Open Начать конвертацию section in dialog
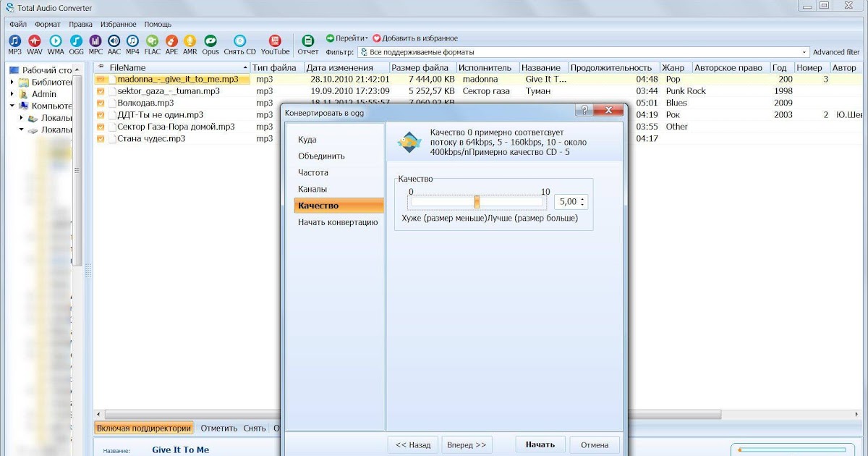868x456 pixels. (339, 222)
